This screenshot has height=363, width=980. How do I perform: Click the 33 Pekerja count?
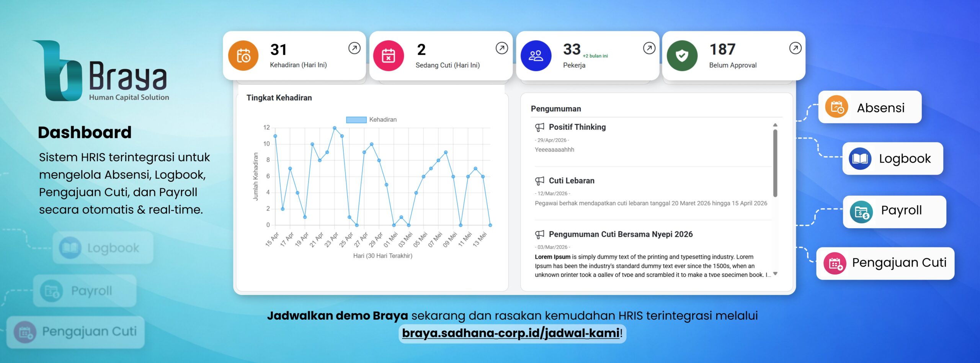click(x=572, y=49)
